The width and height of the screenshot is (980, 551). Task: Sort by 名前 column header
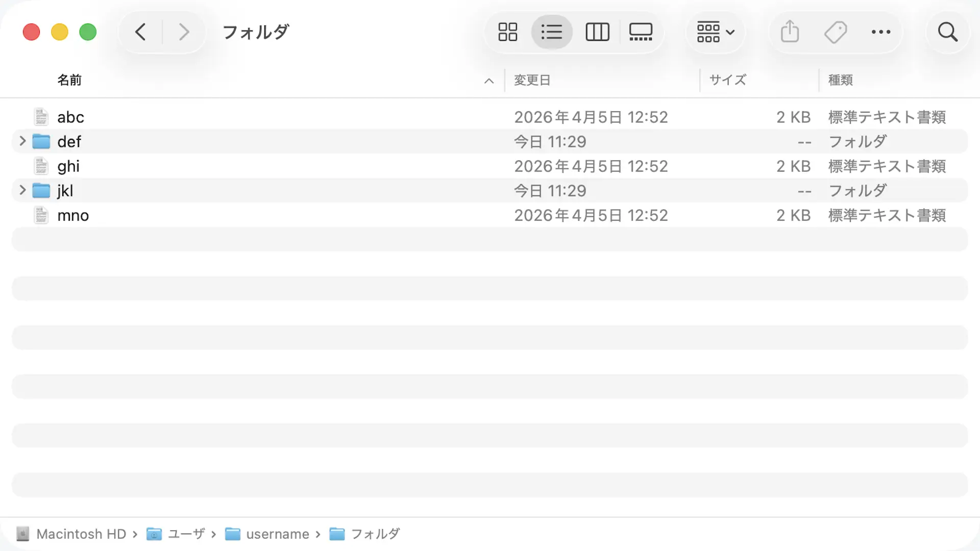click(x=69, y=80)
